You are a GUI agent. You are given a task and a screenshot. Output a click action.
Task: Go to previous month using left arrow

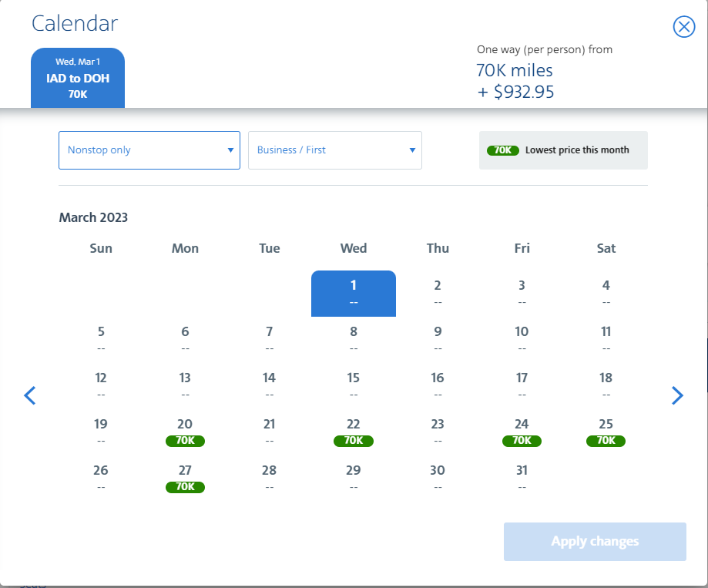[x=30, y=395]
